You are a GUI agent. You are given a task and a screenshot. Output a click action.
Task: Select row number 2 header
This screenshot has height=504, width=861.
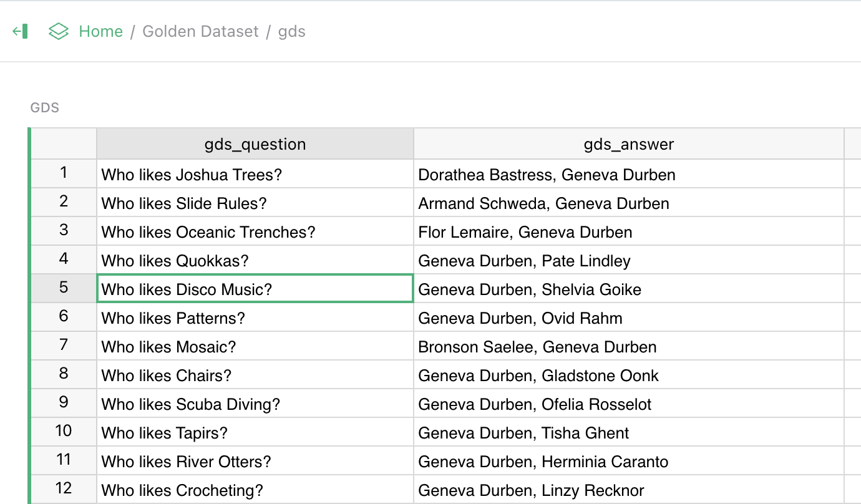(64, 202)
